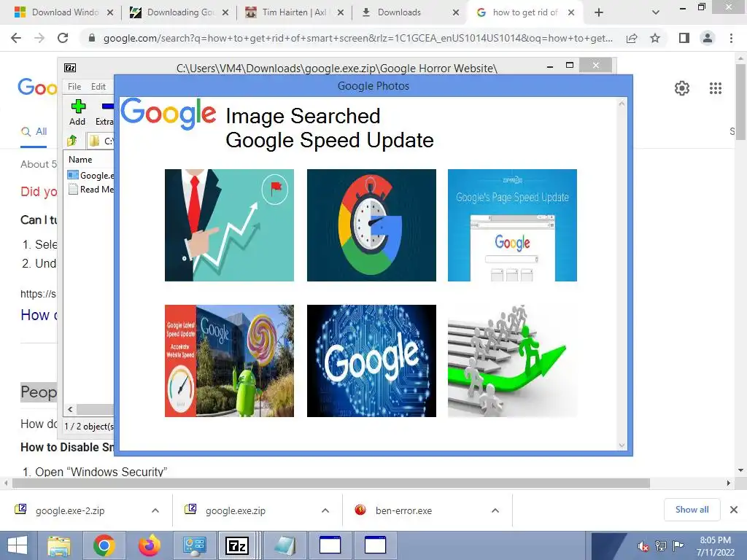Click Chrome back navigation arrow
Image resolution: width=747 pixels, height=560 pixels.
point(16,38)
